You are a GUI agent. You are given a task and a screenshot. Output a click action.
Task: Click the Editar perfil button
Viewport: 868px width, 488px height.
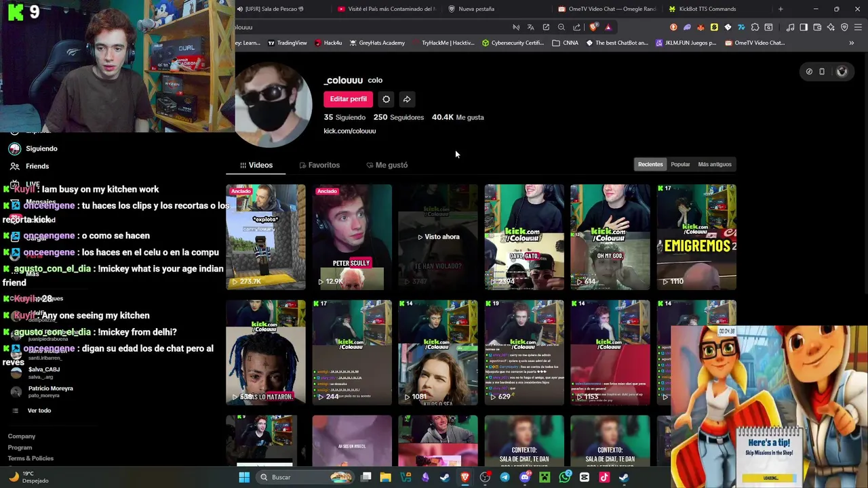point(348,99)
